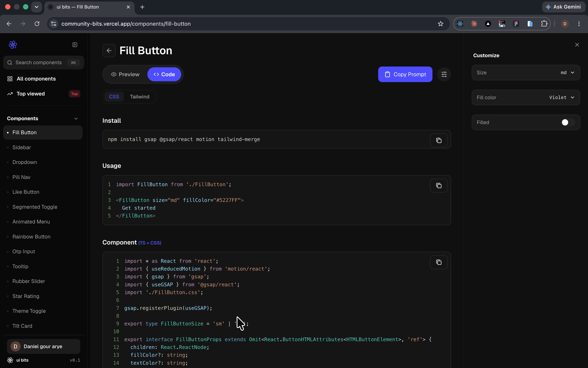Bookmark this page with star icon
The height and width of the screenshot is (368, 588).
(x=441, y=24)
